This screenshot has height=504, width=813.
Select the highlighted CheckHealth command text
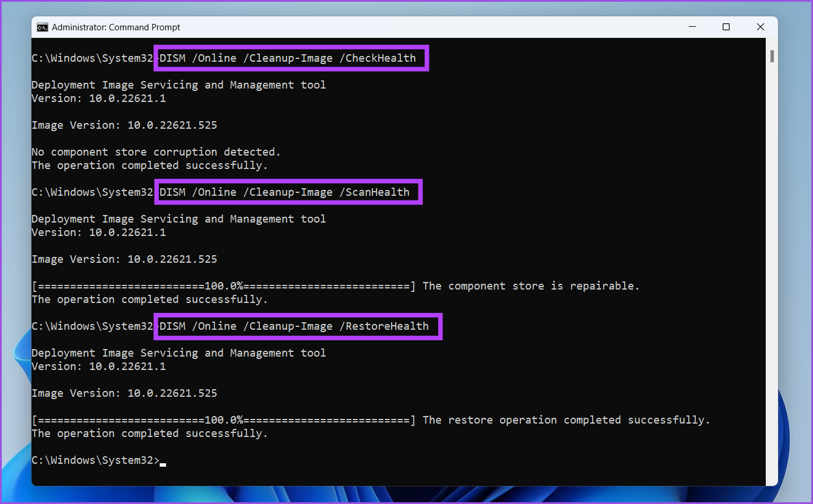pyautogui.click(x=290, y=58)
